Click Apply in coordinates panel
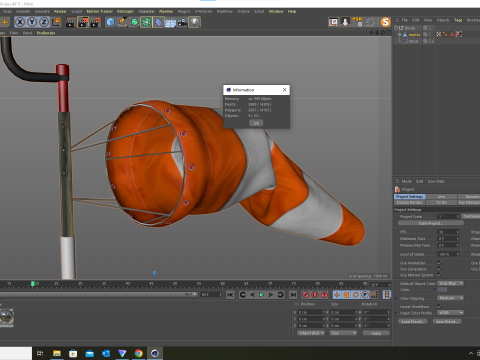The width and height of the screenshot is (480, 360). 376,333
